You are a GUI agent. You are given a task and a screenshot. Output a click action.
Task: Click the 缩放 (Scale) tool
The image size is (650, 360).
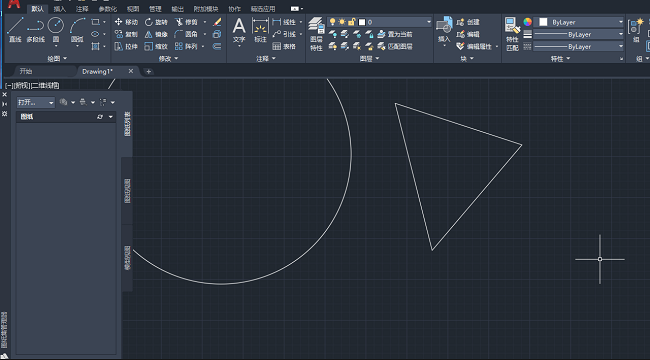point(156,47)
